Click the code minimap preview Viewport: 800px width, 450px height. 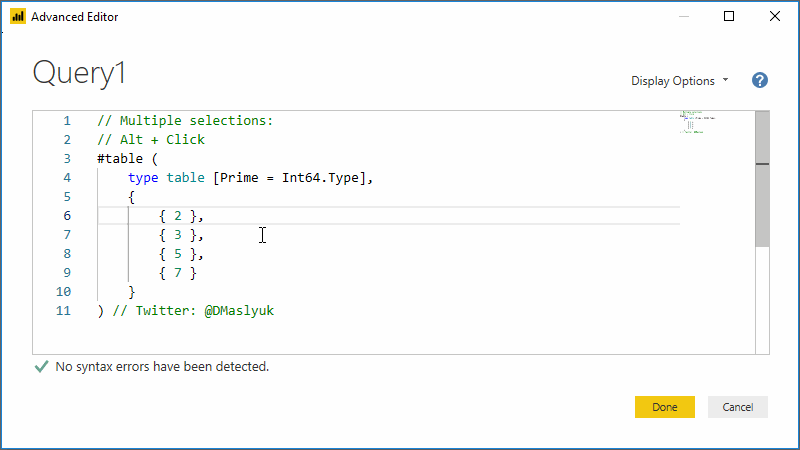click(697, 122)
